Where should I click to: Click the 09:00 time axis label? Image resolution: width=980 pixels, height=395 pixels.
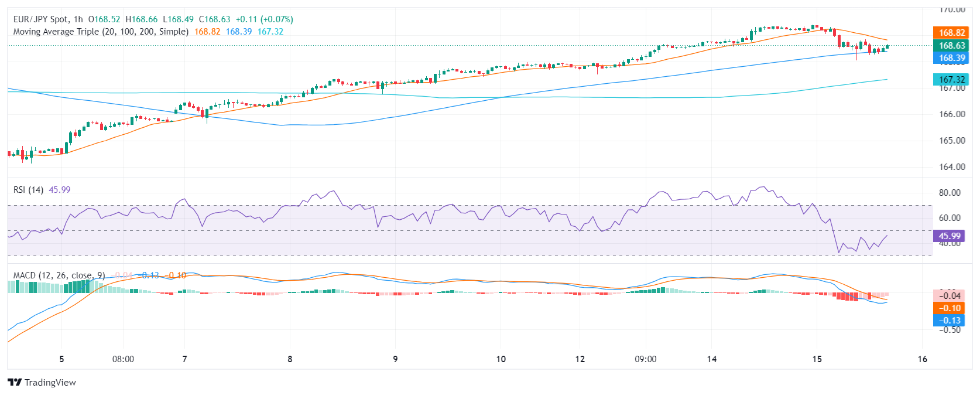(x=645, y=359)
